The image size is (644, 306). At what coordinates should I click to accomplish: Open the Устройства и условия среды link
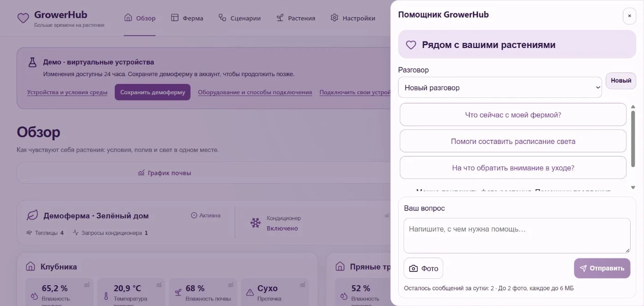coord(67,92)
